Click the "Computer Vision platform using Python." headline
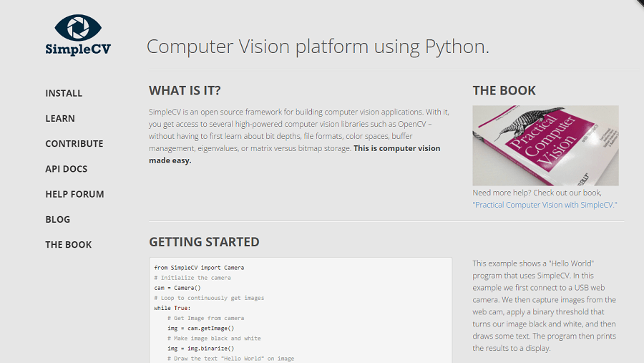Viewport: 644px width, 363px height. [318, 47]
